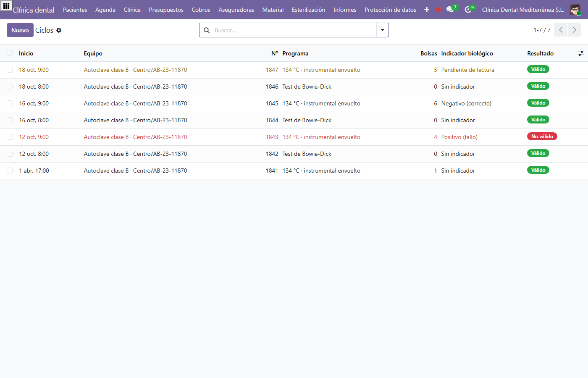588x378 pixels.
Task: Go to previous page arrow
Action: pyautogui.click(x=561, y=30)
